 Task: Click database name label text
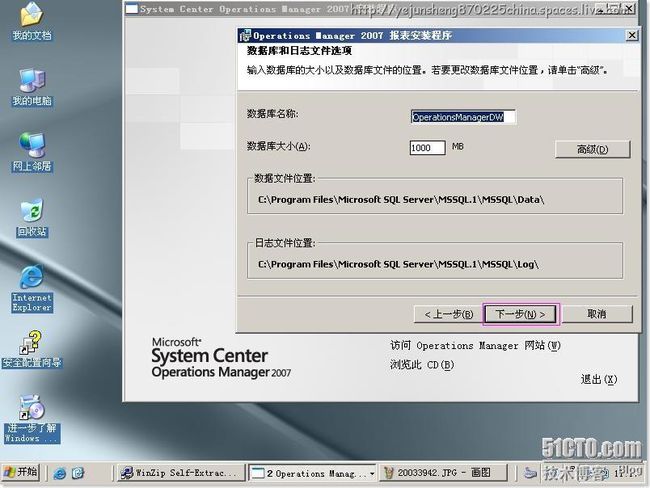click(x=272, y=114)
